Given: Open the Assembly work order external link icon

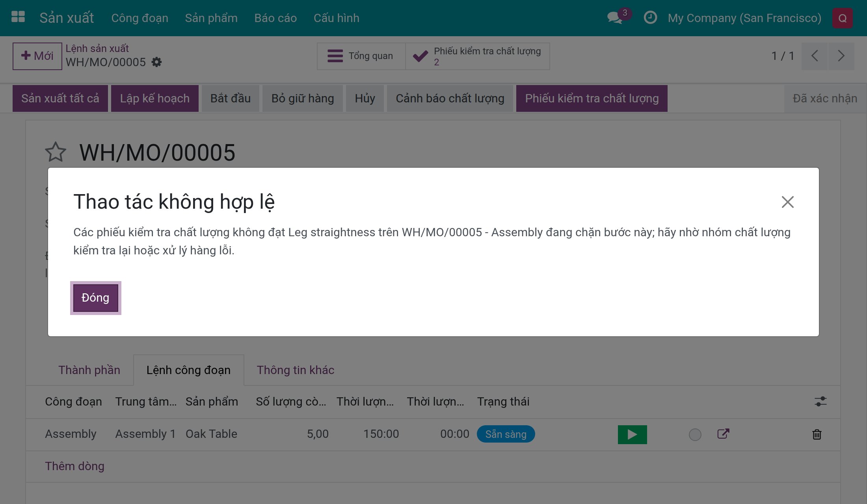Looking at the screenshot, I should [723, 434].
